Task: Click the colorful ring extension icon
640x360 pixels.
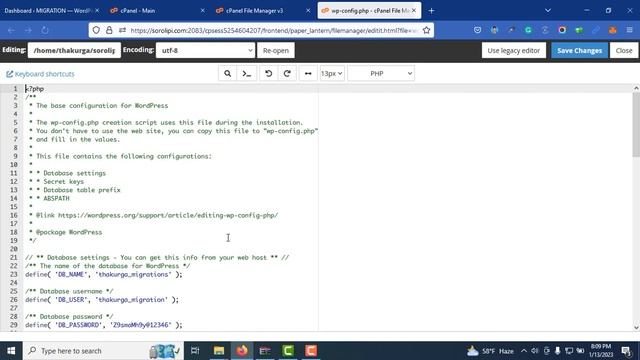Action: (x=562, y=30)
